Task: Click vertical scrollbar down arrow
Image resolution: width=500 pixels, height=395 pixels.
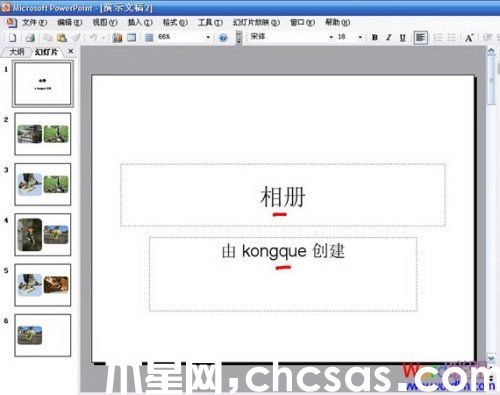Action: pyautogui.click(x=491, y=358)
